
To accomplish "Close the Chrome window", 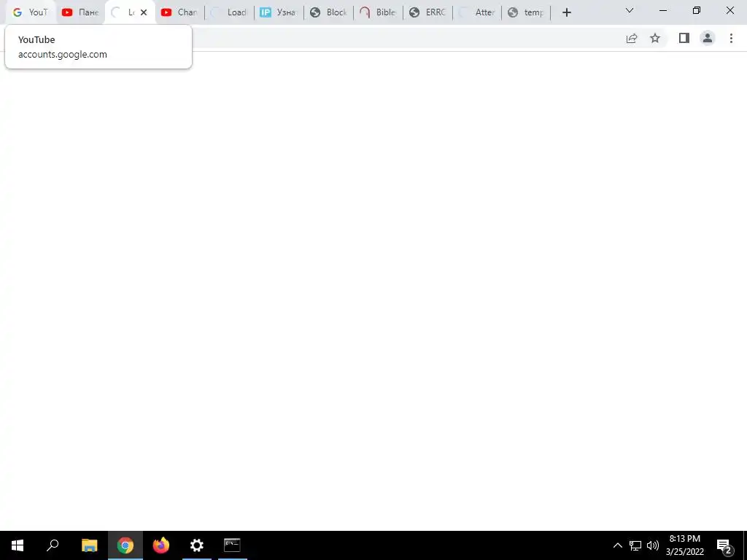I will pos(729,10).
